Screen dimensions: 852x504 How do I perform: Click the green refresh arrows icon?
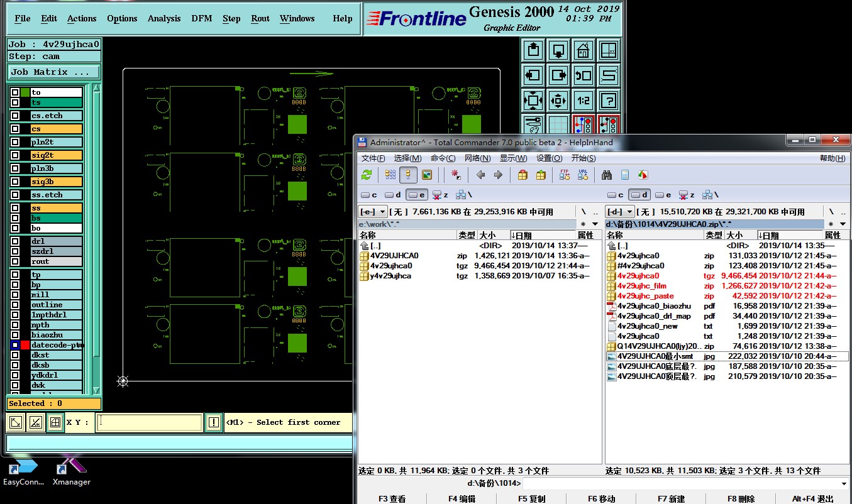pyautogui.click(x=367, y=175)
